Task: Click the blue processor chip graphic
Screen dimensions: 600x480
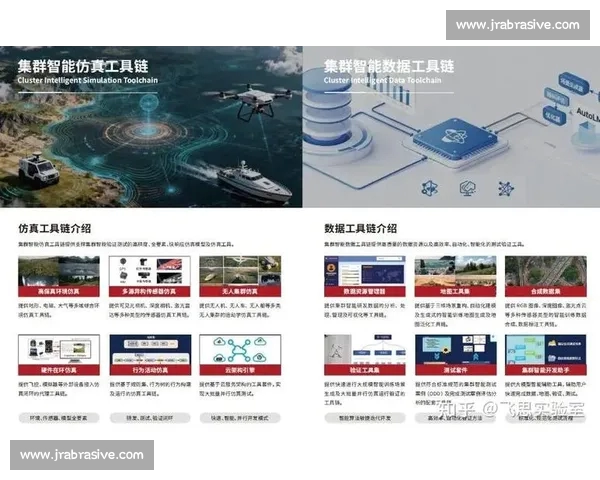Action: point(457,139)
